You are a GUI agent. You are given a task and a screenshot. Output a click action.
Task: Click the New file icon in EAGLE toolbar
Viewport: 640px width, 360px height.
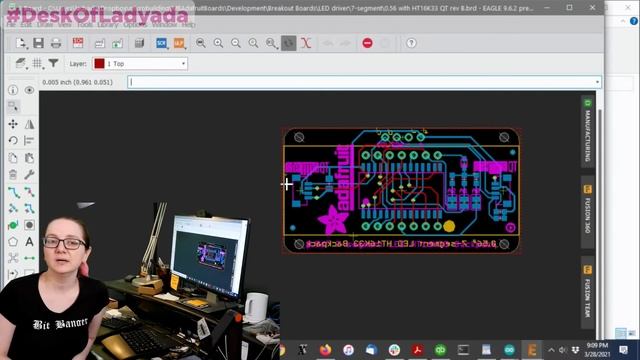pyautogui.click(x=21, y=43)
